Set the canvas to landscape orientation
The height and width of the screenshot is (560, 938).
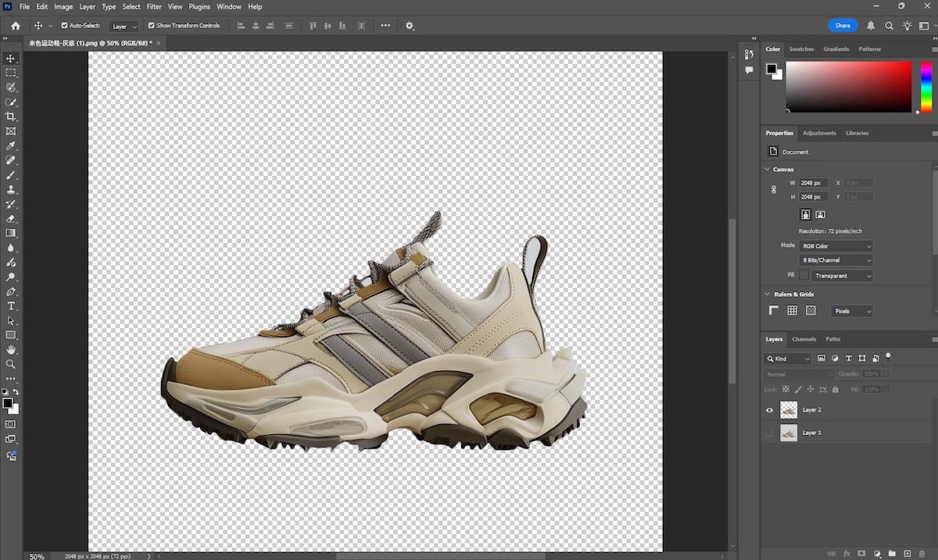coord(820,214)
